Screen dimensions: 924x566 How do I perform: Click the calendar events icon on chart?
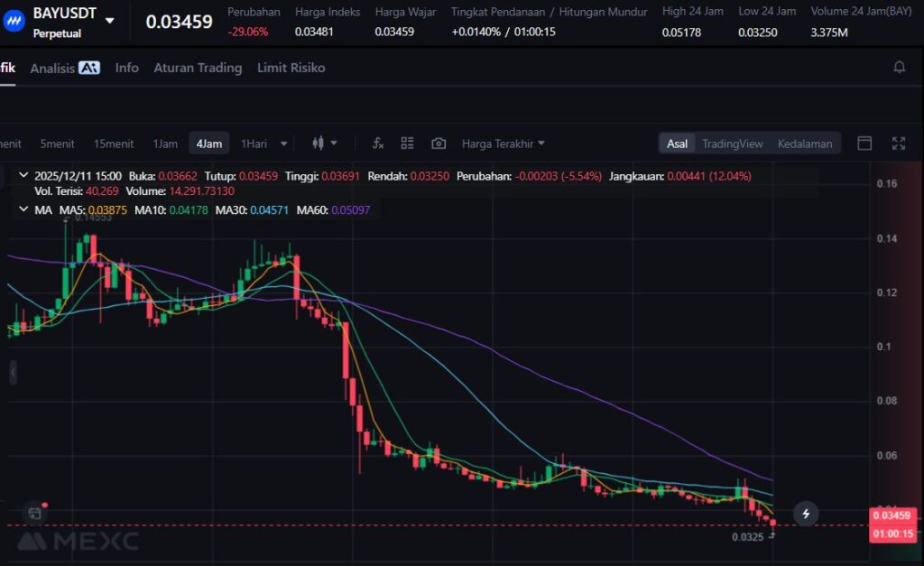point(34,514)
